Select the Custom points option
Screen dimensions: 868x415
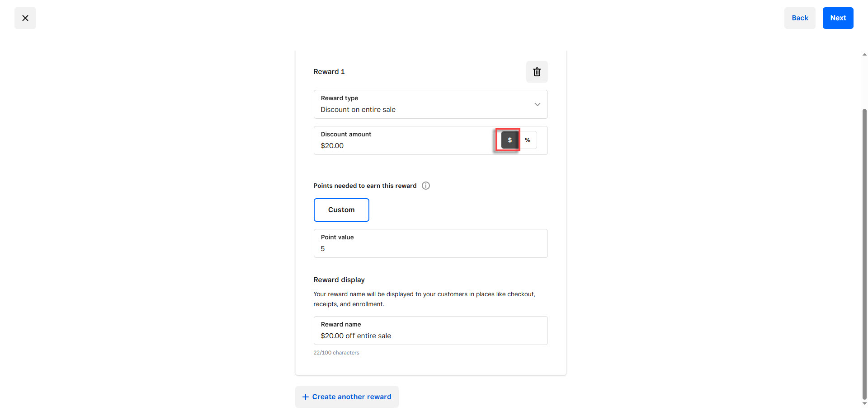341,210
